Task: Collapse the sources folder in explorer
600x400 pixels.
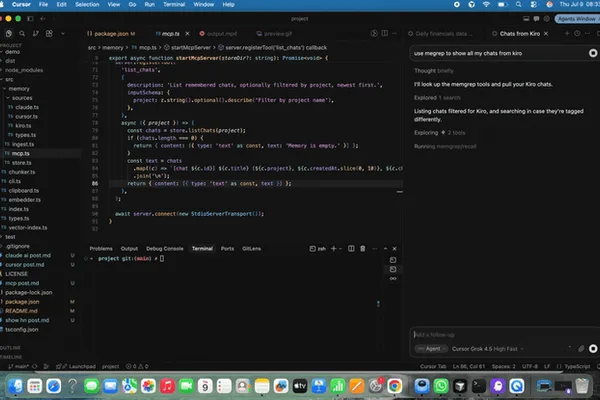Action: pyautogui.click(x=22, y=98)
